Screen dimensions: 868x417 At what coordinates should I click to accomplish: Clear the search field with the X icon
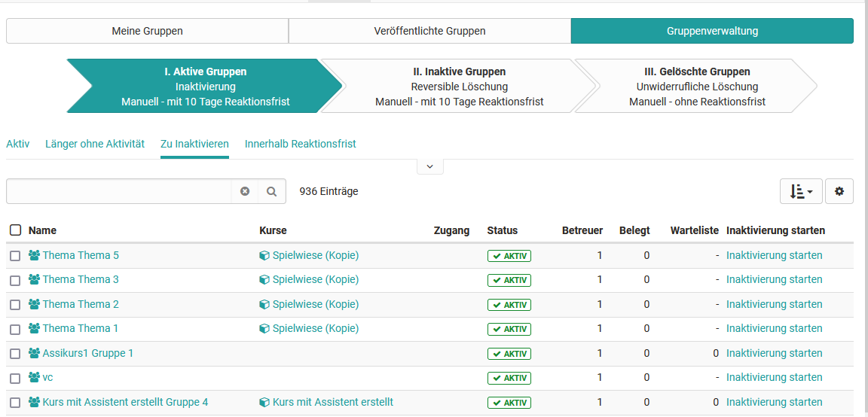[245, 191]
